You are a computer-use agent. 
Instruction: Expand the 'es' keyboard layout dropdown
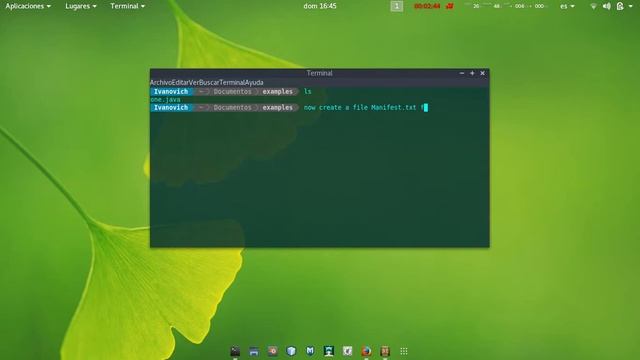pyautogui.click(x=567, y=6)
